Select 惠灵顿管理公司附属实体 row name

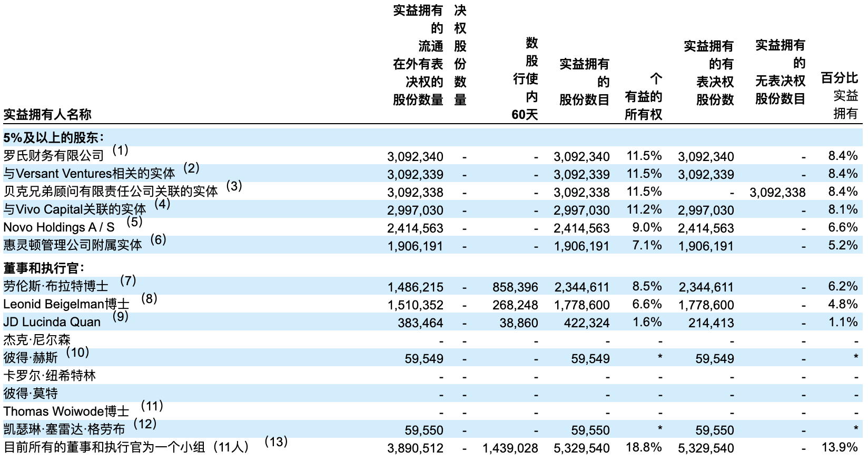pos(73,245)
